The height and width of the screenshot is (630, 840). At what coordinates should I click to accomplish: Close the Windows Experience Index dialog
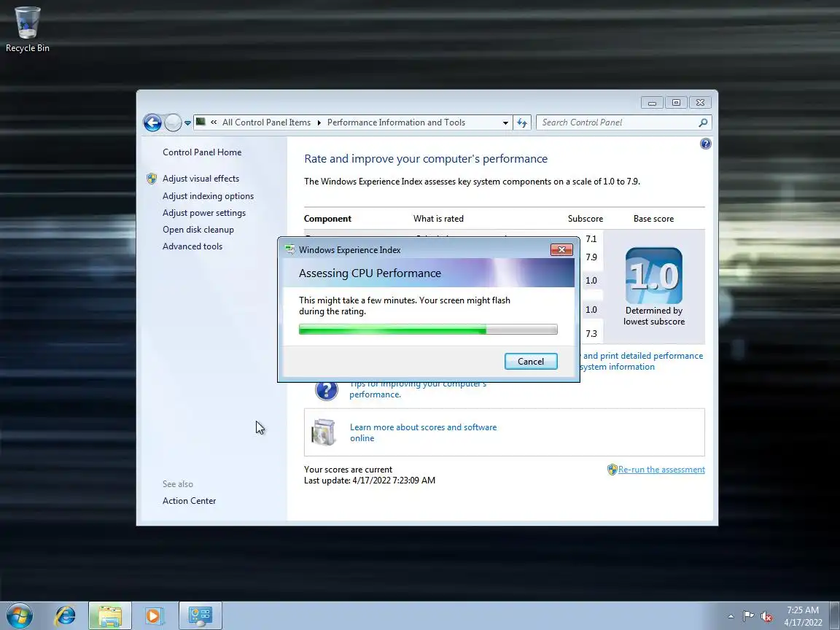[561, 249]
